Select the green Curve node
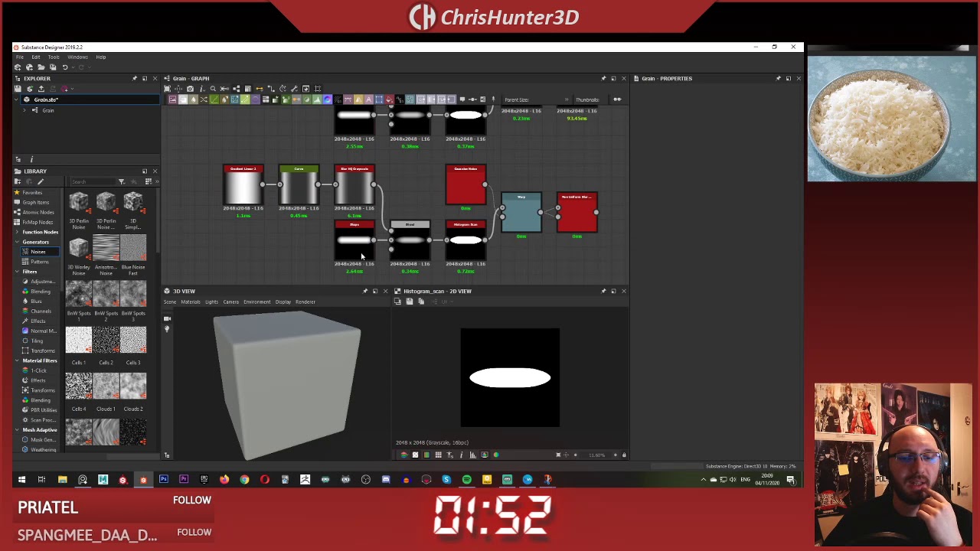 click(299, 185)
